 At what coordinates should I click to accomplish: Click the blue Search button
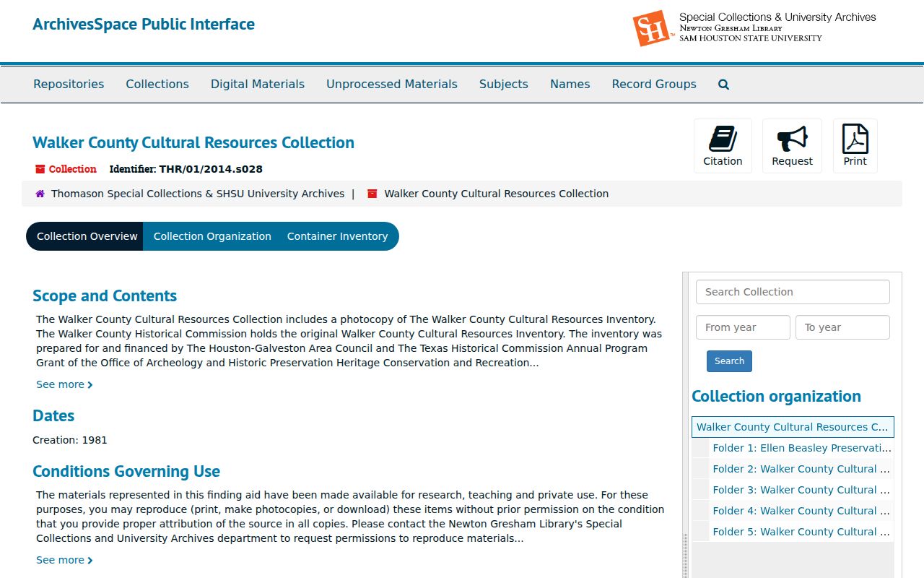pyautogui.click(x=729, y=361)
